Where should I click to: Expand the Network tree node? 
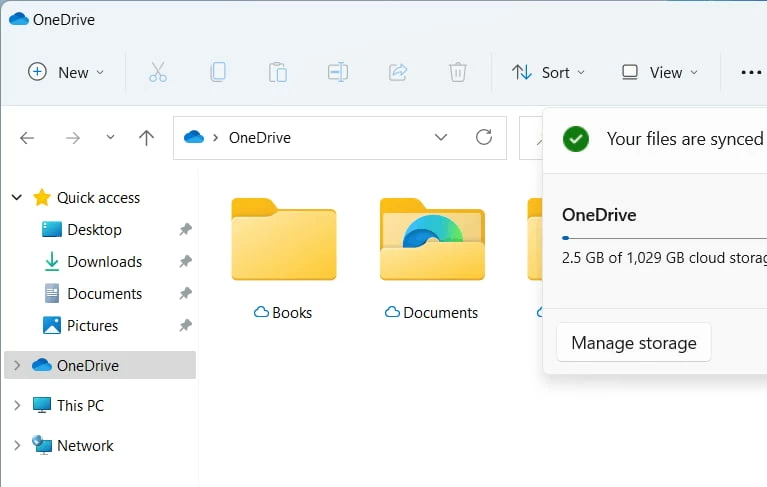point(17,446)
